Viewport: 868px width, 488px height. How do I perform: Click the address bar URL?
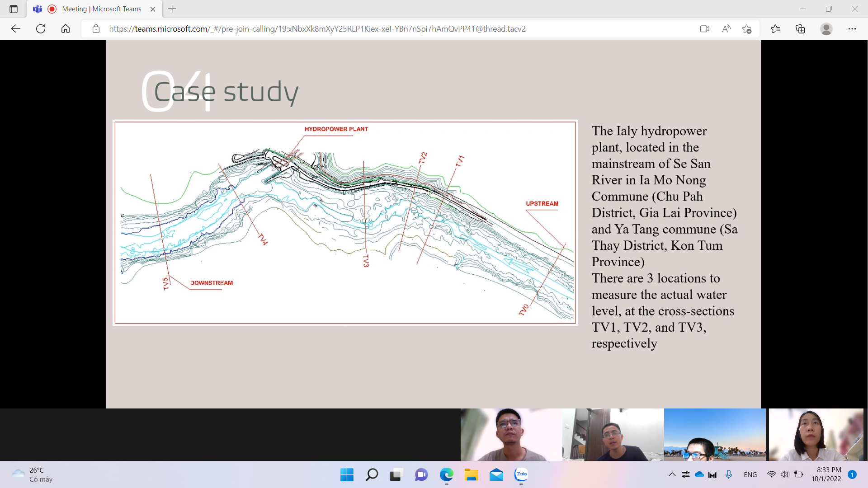point(316,29)
